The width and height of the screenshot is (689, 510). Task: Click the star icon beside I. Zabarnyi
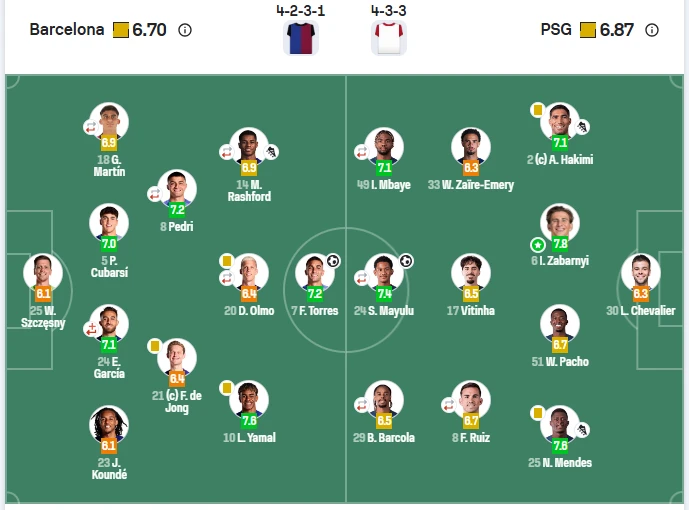coord(538,244)
